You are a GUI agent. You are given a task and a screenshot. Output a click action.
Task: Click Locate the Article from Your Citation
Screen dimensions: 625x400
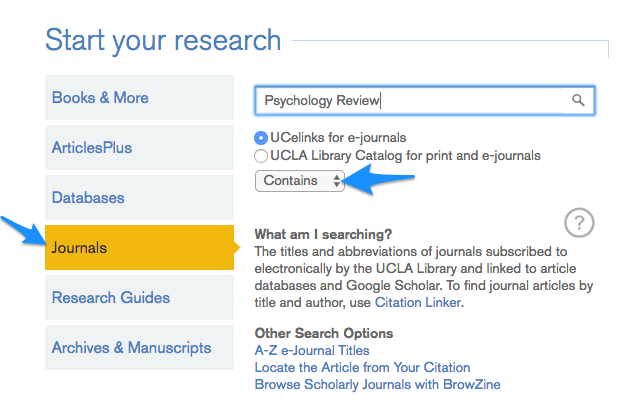pyautogui.click(x=362, y=367)
